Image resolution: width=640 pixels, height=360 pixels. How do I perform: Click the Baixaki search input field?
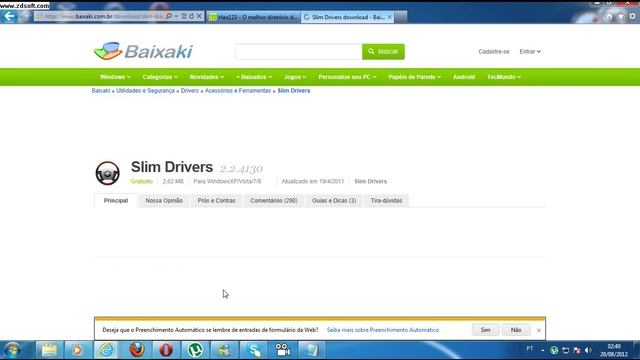(299, 51)
